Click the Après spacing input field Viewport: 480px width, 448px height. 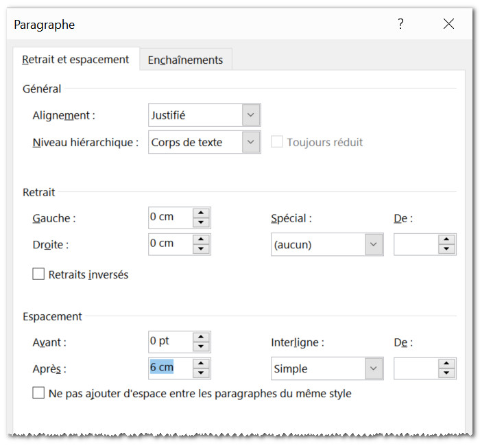(169, 368)
